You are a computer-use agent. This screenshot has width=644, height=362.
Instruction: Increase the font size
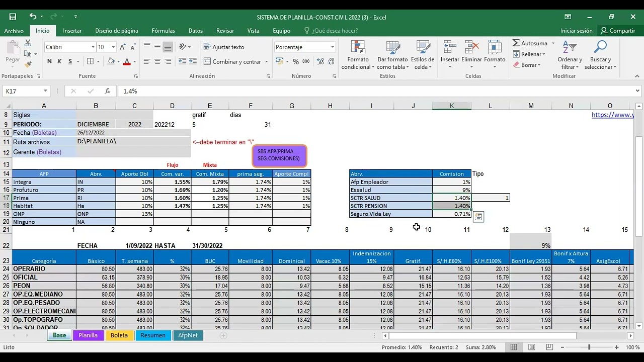pyautogui.click(x=124, y=47)
